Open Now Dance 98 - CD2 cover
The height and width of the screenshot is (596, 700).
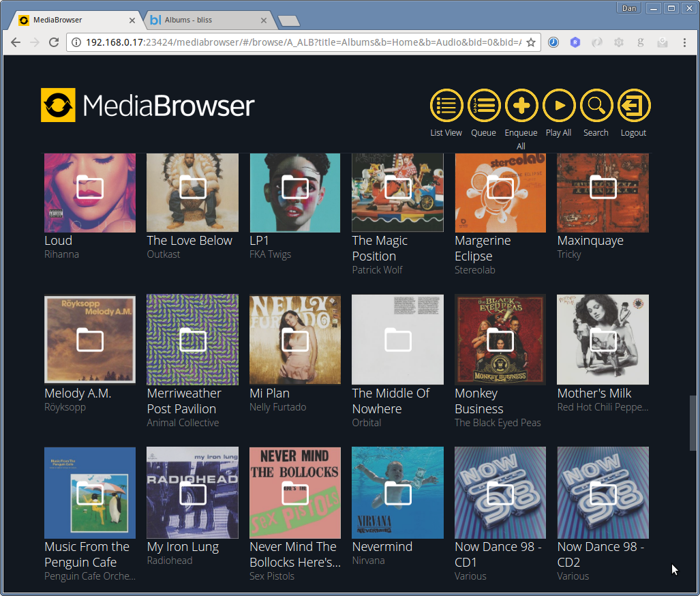[x=603, y=492]
